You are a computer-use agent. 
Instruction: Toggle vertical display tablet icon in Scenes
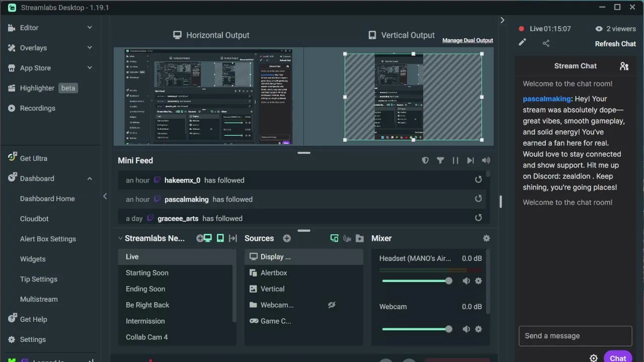(220, 238)
